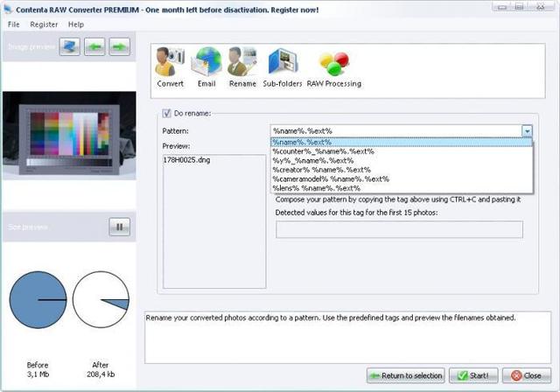The height and width of the screenshot is (392, 560).
Task: Pause the size preview
Action: click(119, 227)
